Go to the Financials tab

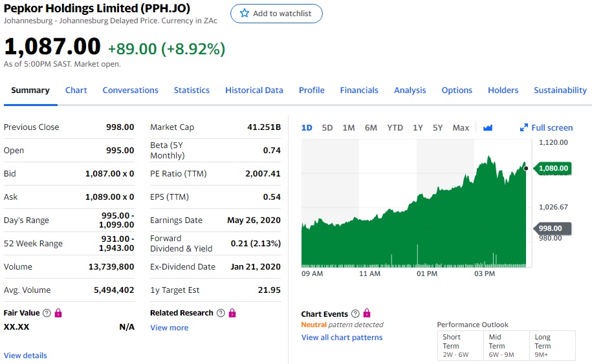[x=359, y=91]
